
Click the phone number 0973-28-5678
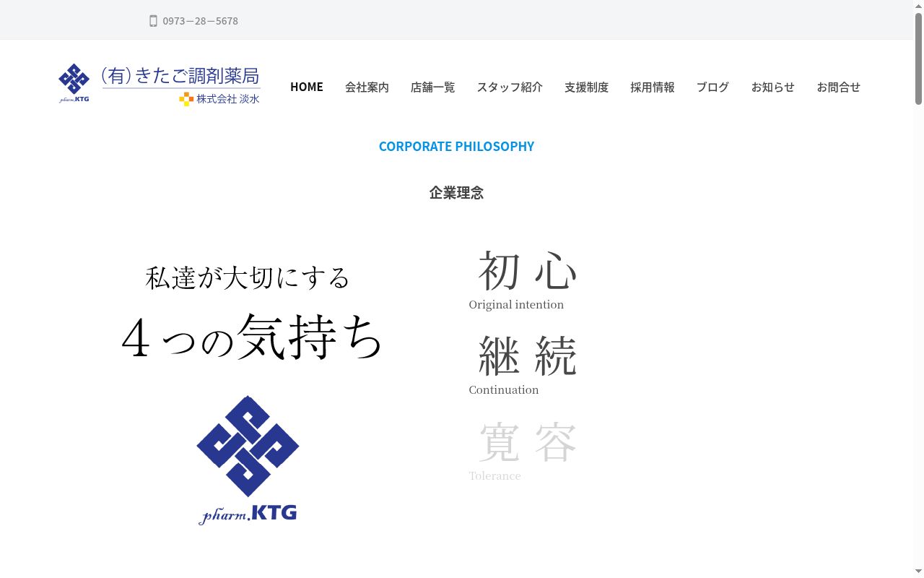(x=200, y=21)
